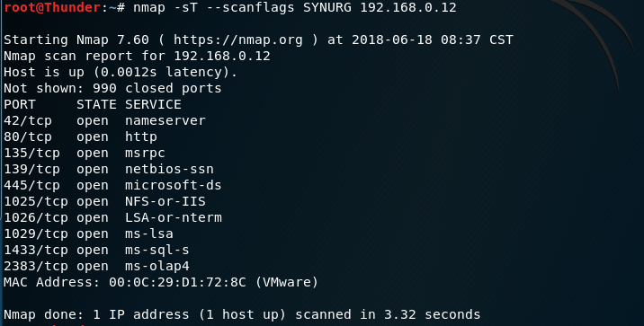
Task: Click the netbios-ssn service name
Action: [169, 170]
